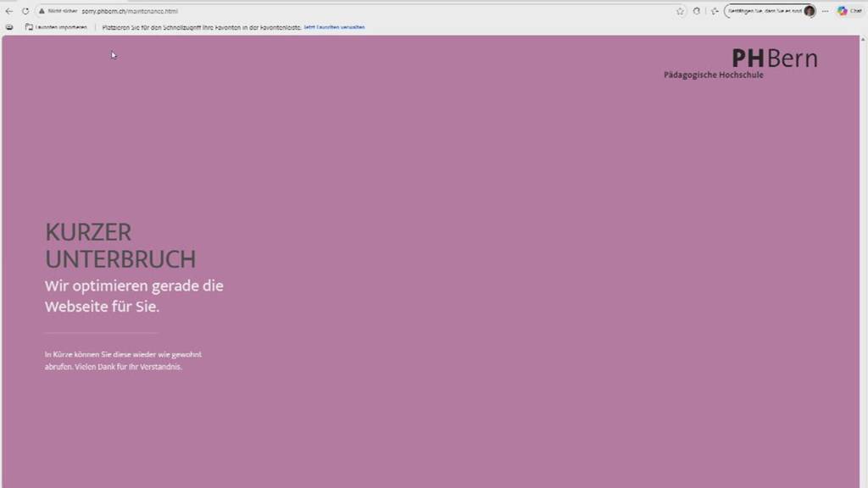Click the 'Pädagogische Hochschule' tagline
The image size is (868, 488).
click(x=714, y=75)
